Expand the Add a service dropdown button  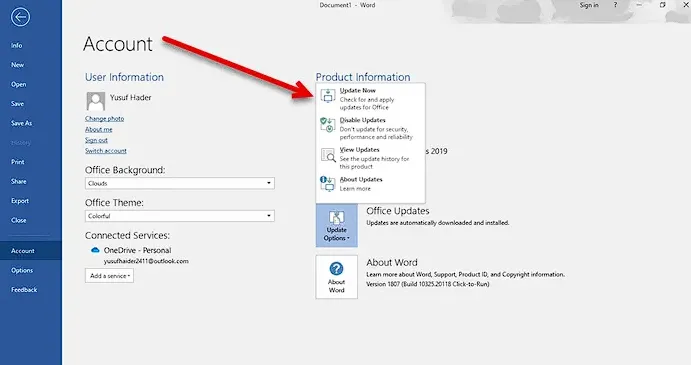click(109, 276)
